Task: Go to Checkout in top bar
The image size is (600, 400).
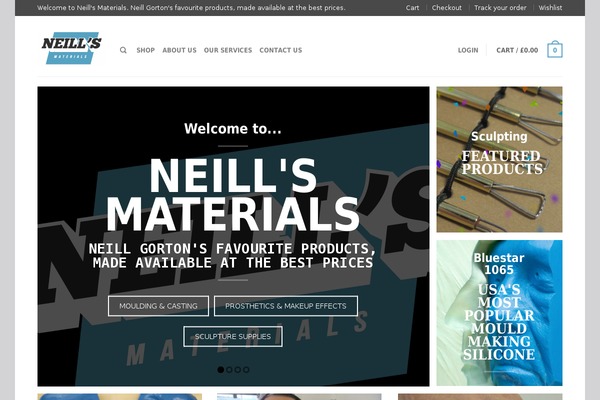Action: coord(447,8)
